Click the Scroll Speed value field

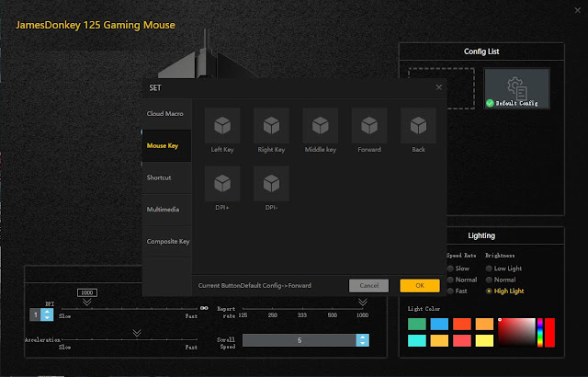[300, 340]
